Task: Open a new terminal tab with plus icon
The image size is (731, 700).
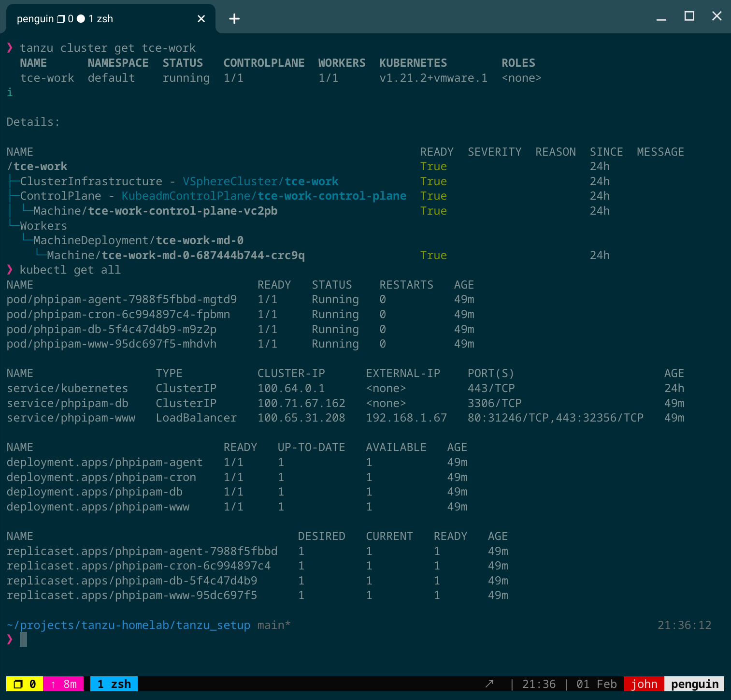Action: pos(234,19)
